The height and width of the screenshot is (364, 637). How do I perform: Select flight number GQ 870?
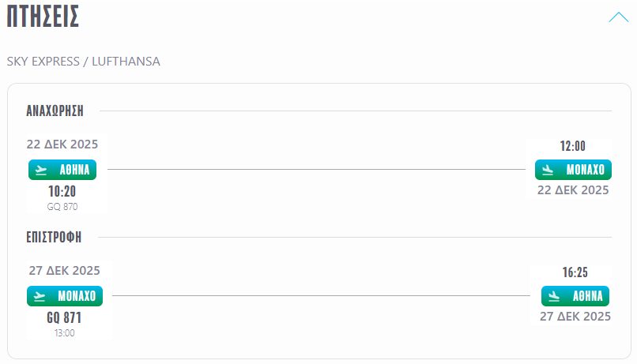coord(62,207)
